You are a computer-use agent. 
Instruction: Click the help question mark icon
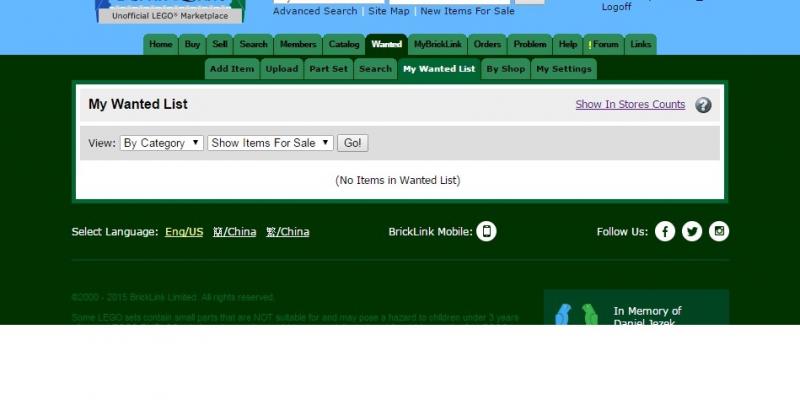[x=703, y=105]
